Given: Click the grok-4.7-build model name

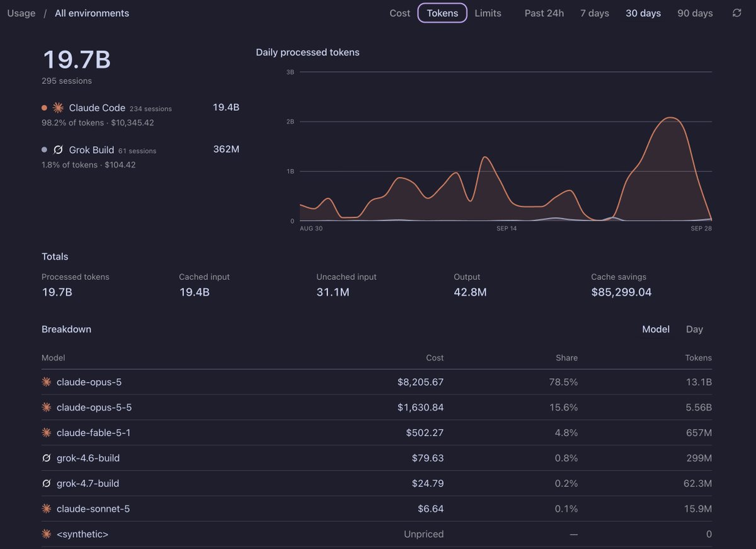Looking at the screenshot, I should point(88,483).
